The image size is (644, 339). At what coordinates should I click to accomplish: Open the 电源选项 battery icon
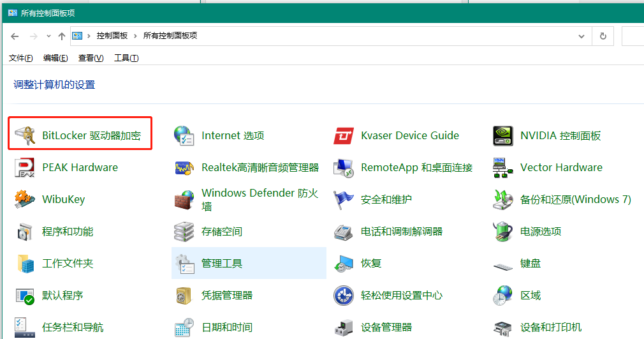(502, 232)
